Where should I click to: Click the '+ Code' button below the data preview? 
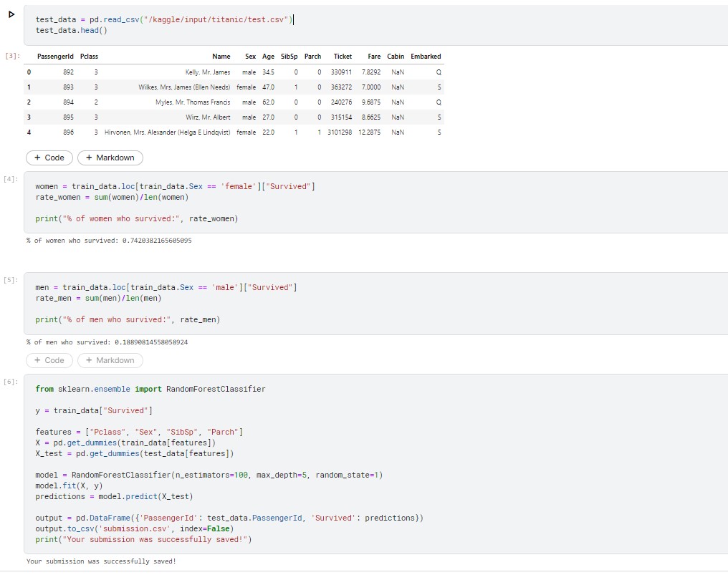coord(49,158)
